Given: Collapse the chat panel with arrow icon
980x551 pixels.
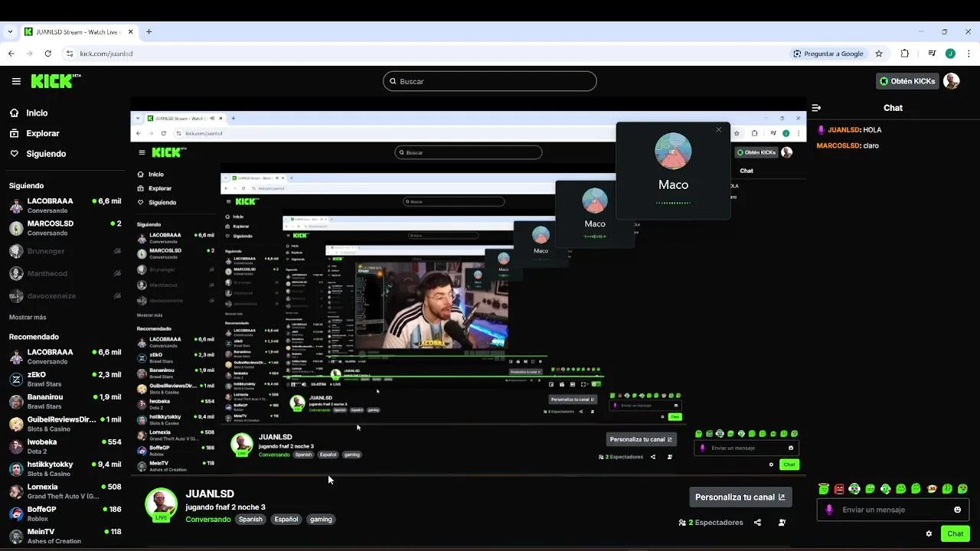Looking at the screenshot, I should 816,108.
